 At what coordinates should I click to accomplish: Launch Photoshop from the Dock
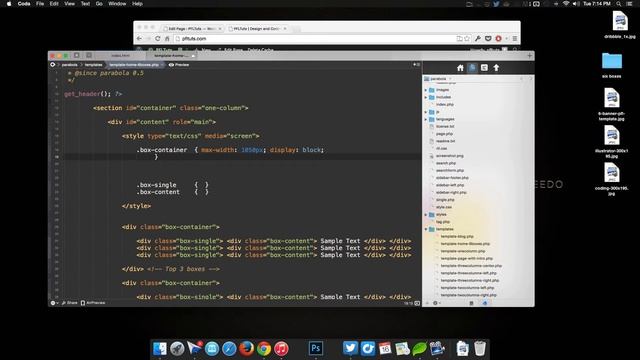[316, 348]
